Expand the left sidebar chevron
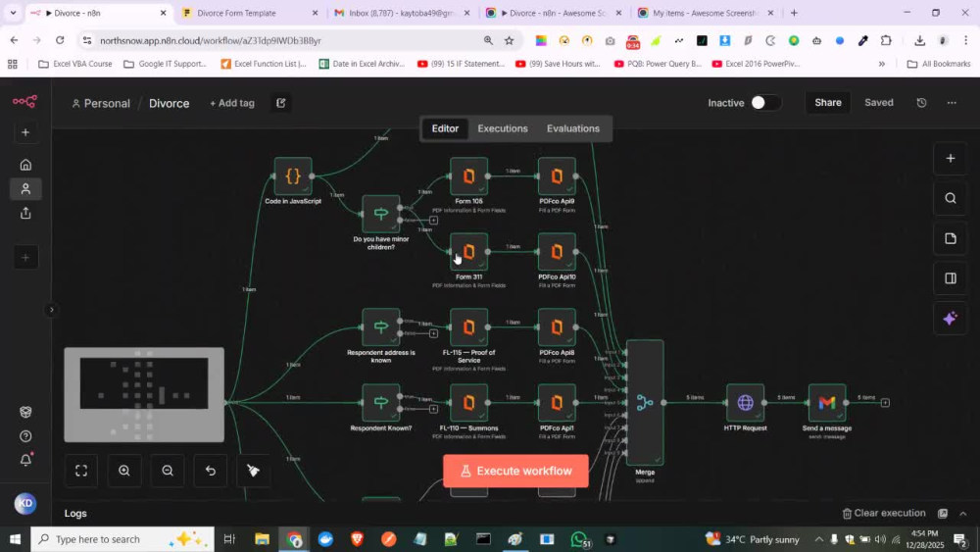The height and width of the screenshot is (552, 980). [x=51, y=310]
